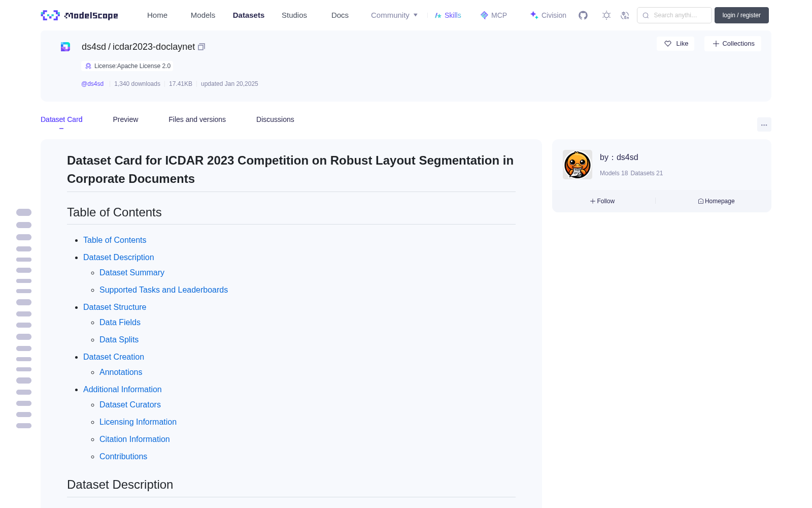Image resolution: width=812 pixels, height=508 pixels.
Task: Jump to Dataset Summary section
Action: tap(132, 273)
